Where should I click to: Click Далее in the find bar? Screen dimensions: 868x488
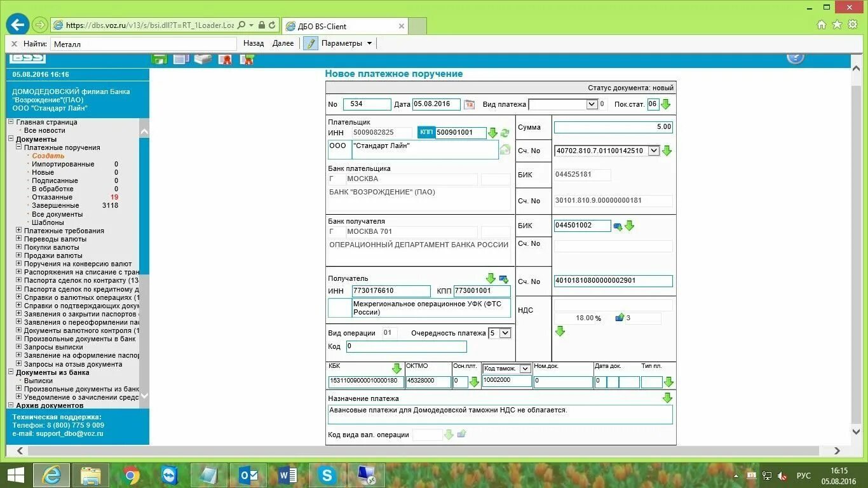(283, 43)
